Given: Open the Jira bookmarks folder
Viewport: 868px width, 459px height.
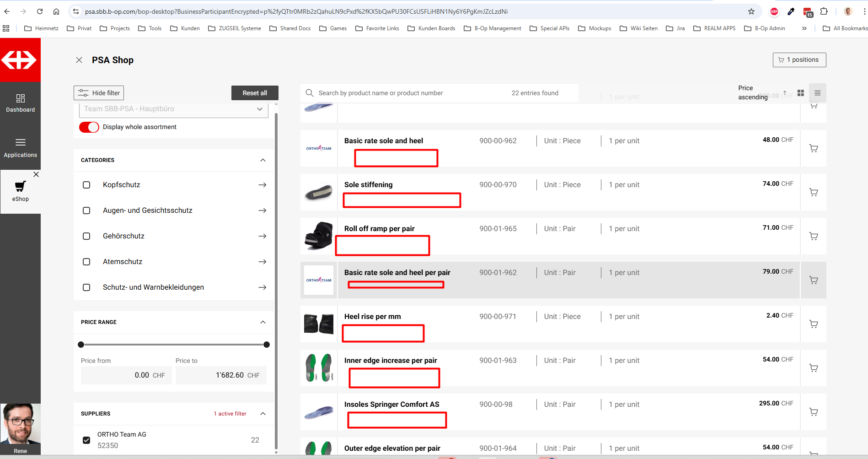Looking at the screenshot, I should pyautogui.click(x=675, y=28).
